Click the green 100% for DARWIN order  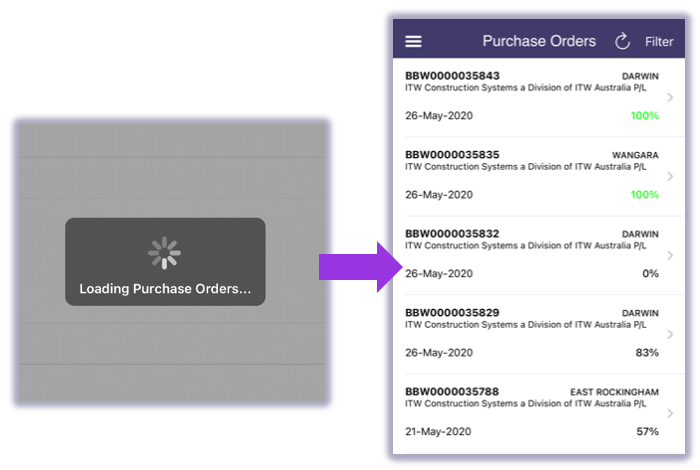(644, 116)
